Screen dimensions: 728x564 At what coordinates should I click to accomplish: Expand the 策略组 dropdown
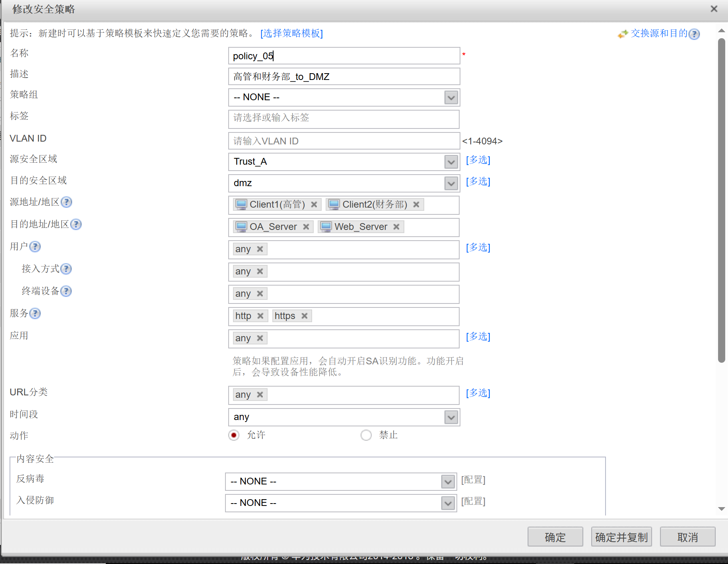(451, 97)
